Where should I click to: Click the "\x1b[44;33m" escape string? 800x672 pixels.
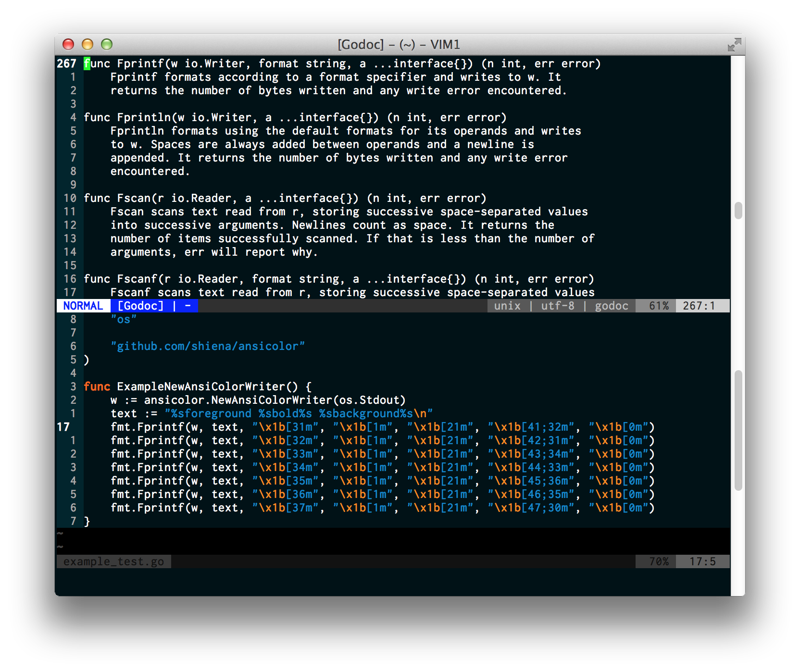(x=531, y=467)
